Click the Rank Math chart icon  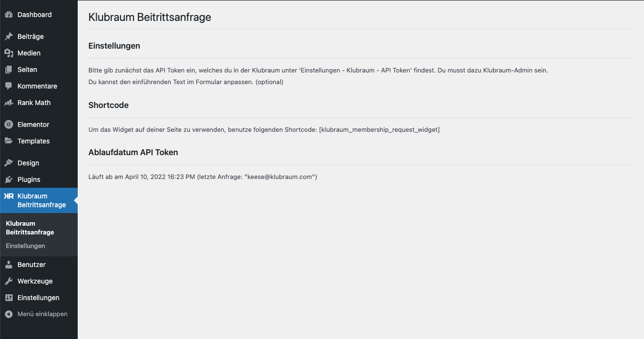tap(9, 103)
